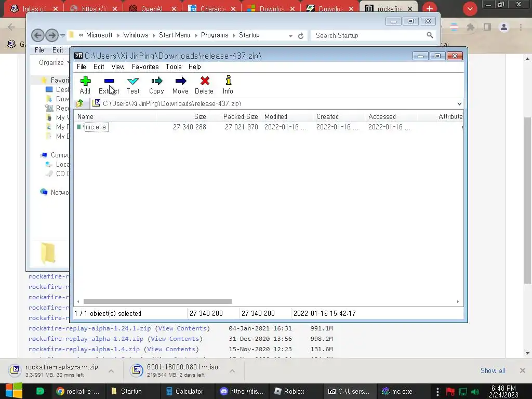This screenshot has height=399, width=532.
Task: Open the File menu in 7-Zip
Action: point(82,67)
